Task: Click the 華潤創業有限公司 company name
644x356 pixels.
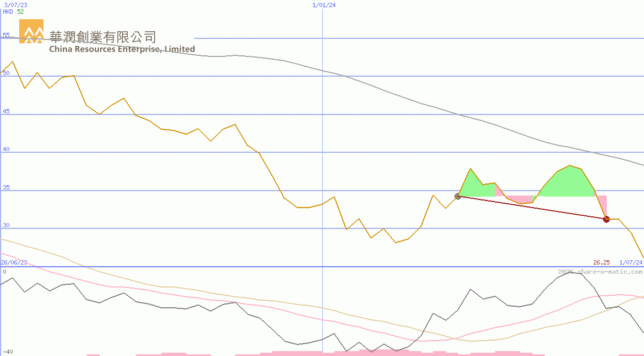Action: [102, 37]
